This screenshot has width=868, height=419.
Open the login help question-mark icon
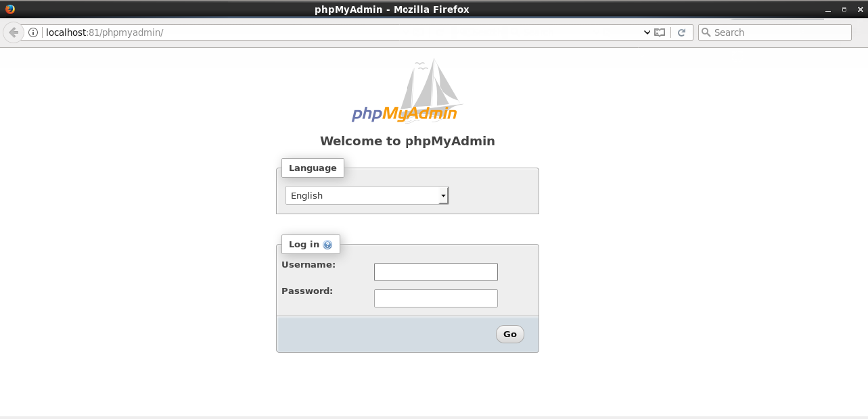click(x=327, y=245)
